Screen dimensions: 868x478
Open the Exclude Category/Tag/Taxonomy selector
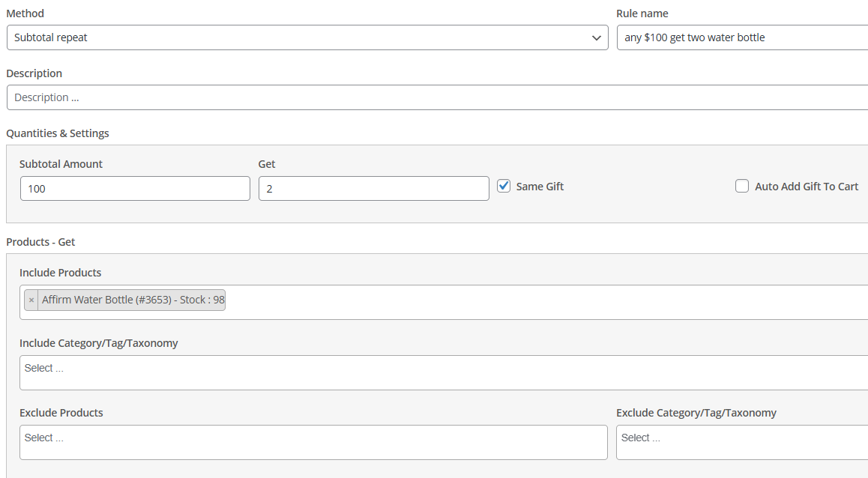coord(741,442)
